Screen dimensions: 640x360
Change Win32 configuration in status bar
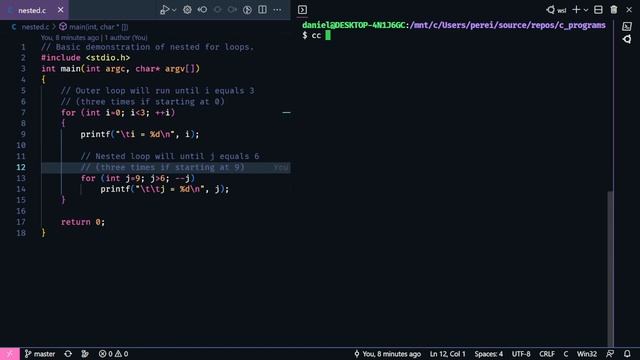587,354
